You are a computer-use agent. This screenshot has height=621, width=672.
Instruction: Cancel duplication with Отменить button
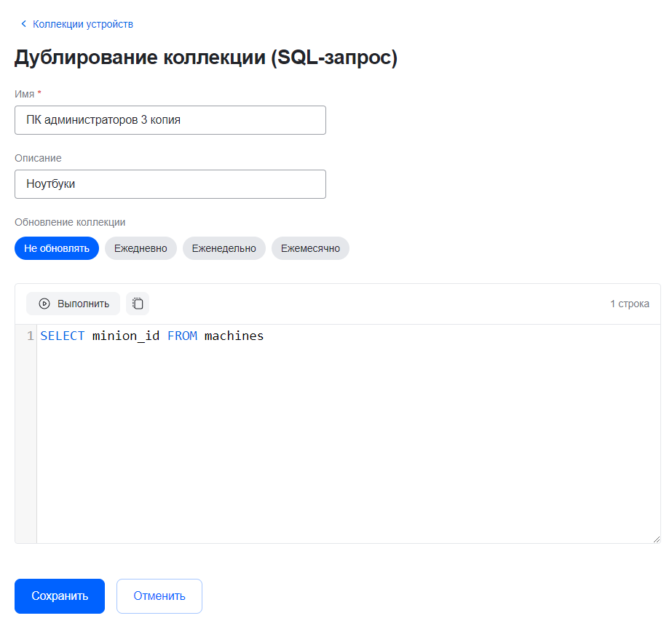point(159,596)
